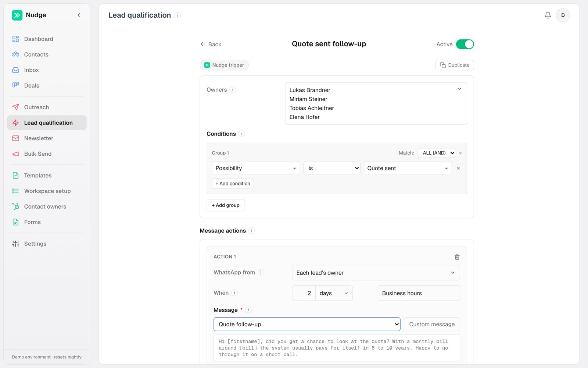The height and width of the screenshot is (368, 588).
Task: Select Lead qualification in sidebar
Action: click(x=47, y=123)
